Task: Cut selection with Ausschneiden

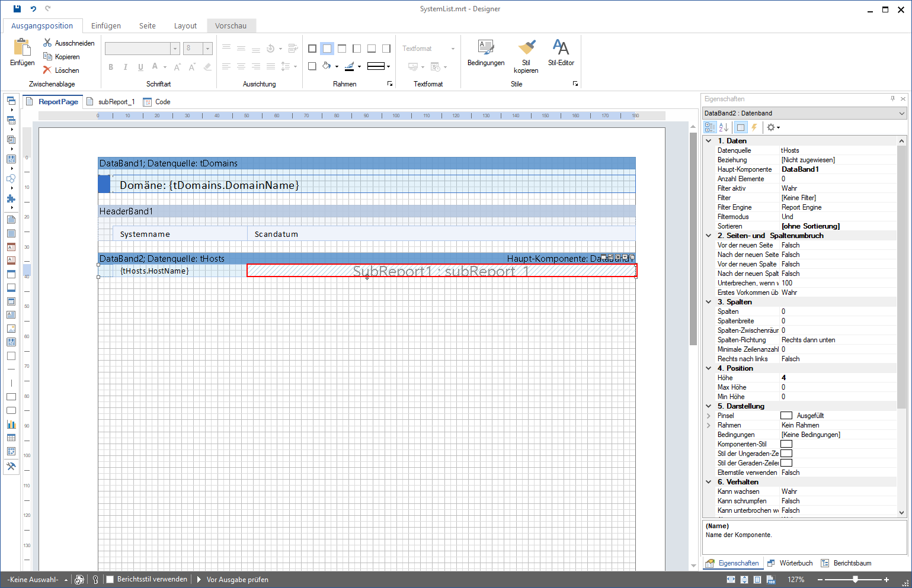Action: (69, 43)
